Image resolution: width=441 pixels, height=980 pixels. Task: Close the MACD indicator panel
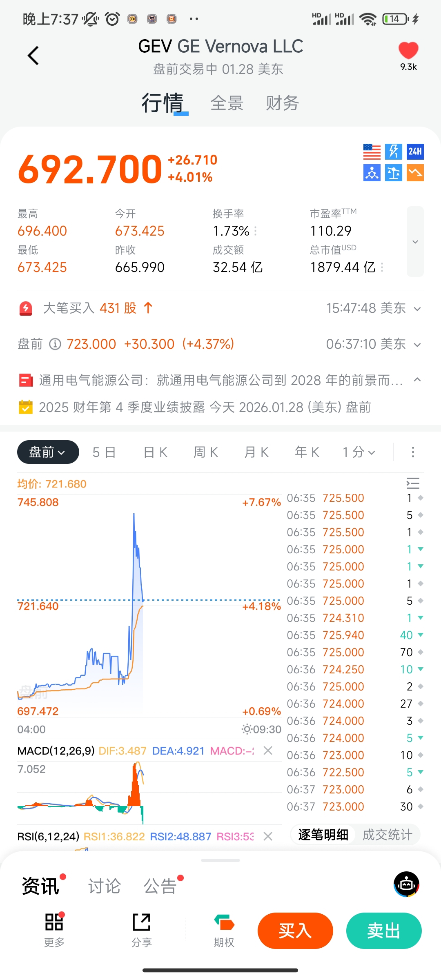click(268, 751)
